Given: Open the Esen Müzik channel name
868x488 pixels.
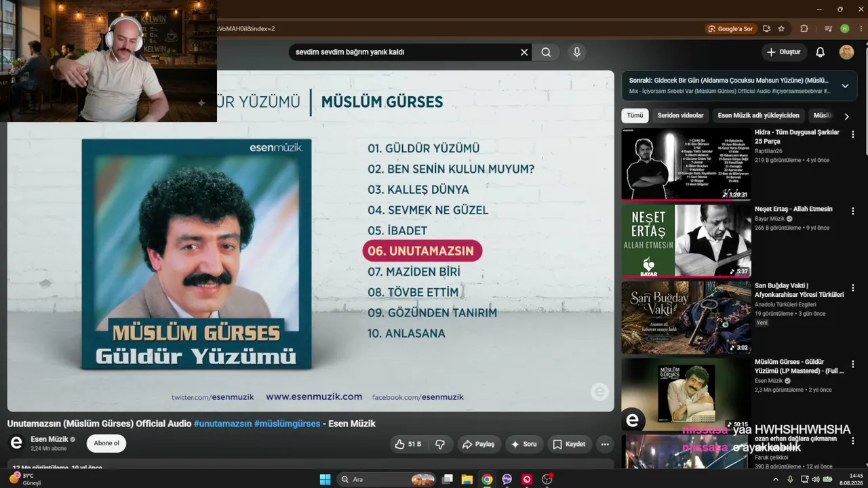Looking at the screenshot, I should click(50, 439).
